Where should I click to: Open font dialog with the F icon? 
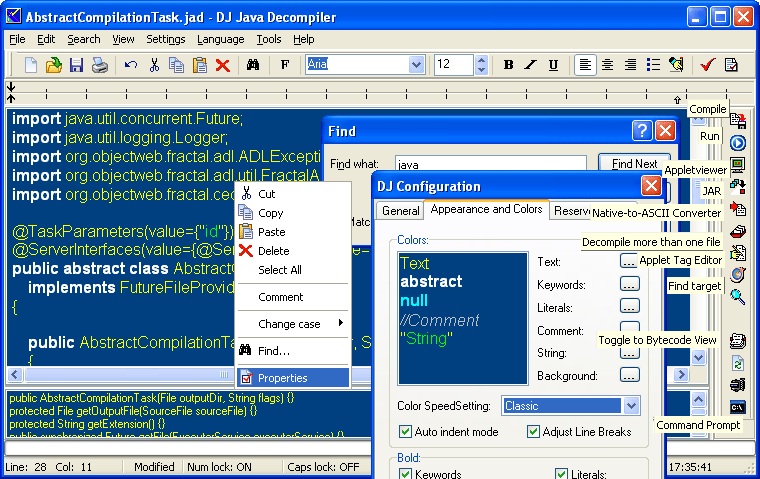pos(285,64)
